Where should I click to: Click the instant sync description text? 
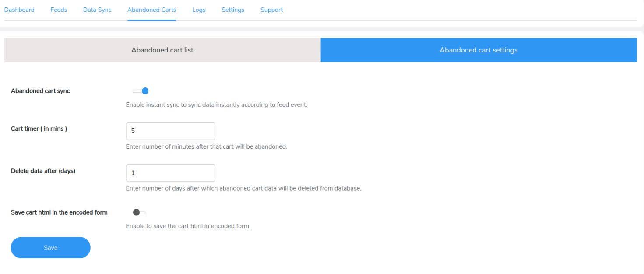(x=216, y=105)
